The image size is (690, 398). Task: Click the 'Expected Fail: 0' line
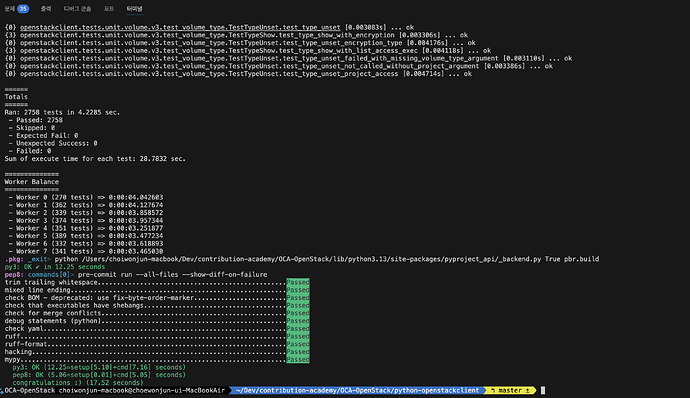(43, 136)
